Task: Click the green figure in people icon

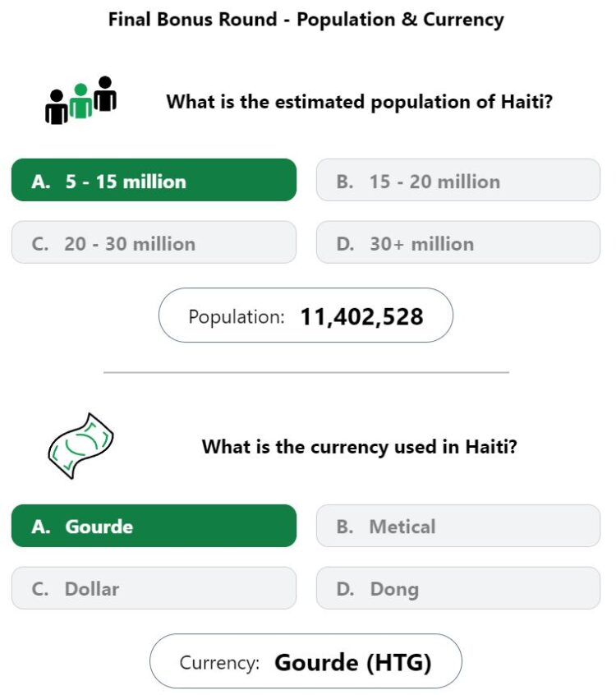Action: click(x=80, y=101)
